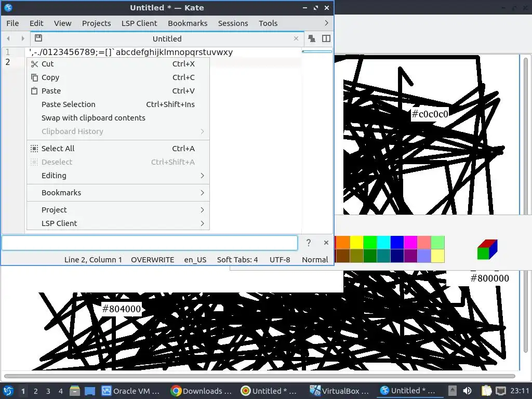Switch to Downloads Chrome taskbar window
The height and width of the screenshot is (399, 532).
[x=201, y=391]
